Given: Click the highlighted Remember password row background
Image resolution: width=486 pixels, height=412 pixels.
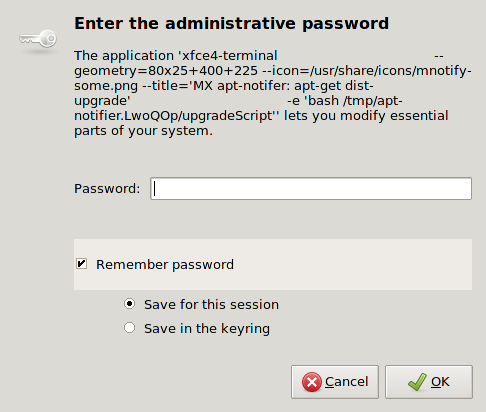Looking at the screenshot, I should coord(273,264).
